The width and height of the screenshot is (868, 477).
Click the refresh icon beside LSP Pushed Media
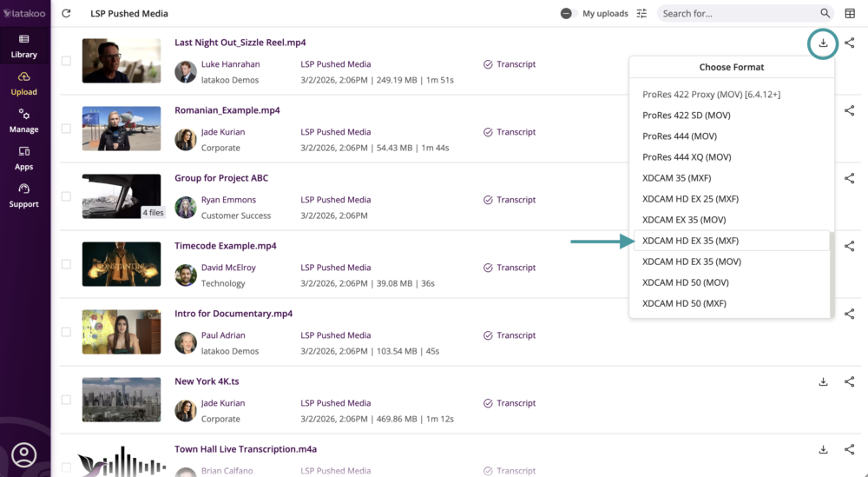click(x=67, y=14)
